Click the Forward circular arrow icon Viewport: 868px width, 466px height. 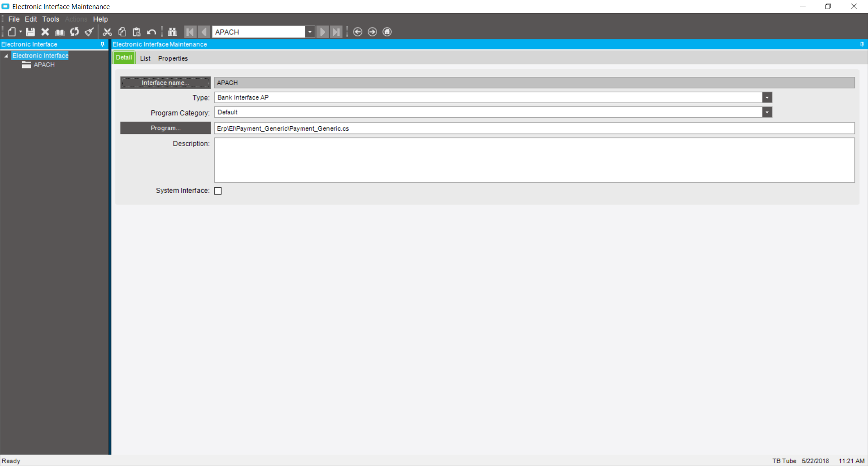coord(373,32)
